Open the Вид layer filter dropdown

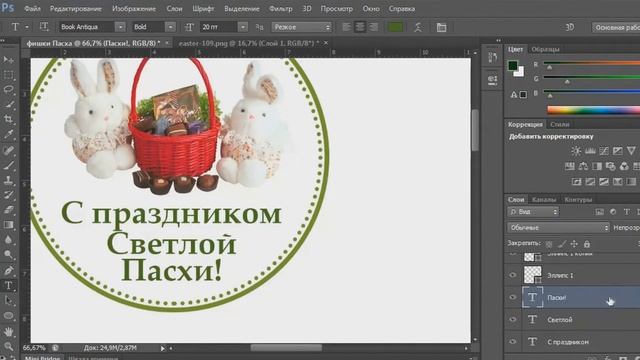point(533,211)
